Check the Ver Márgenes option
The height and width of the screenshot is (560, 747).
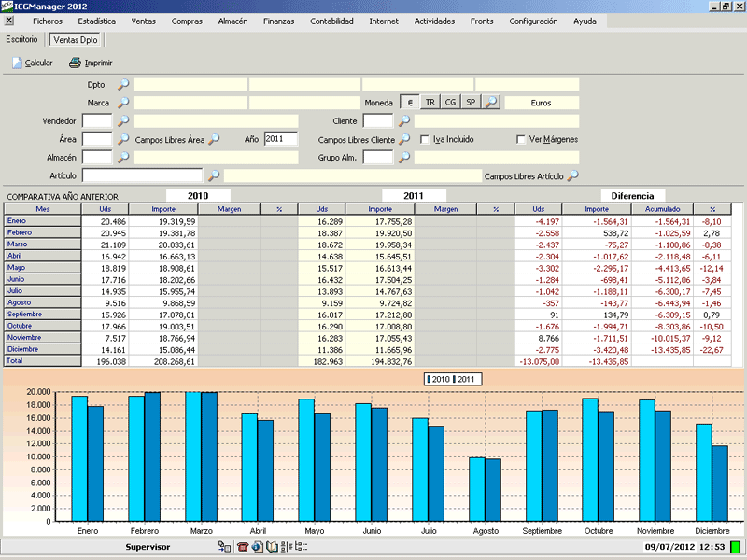point(522,140)
